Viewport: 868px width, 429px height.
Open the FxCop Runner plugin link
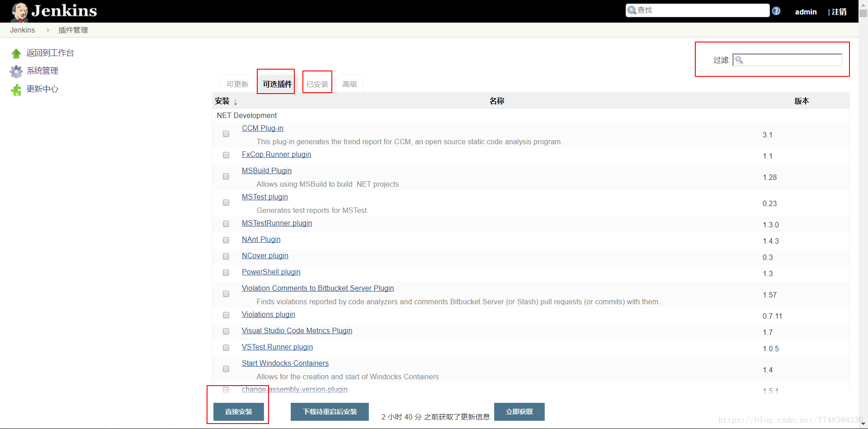(x=277, y=155)
